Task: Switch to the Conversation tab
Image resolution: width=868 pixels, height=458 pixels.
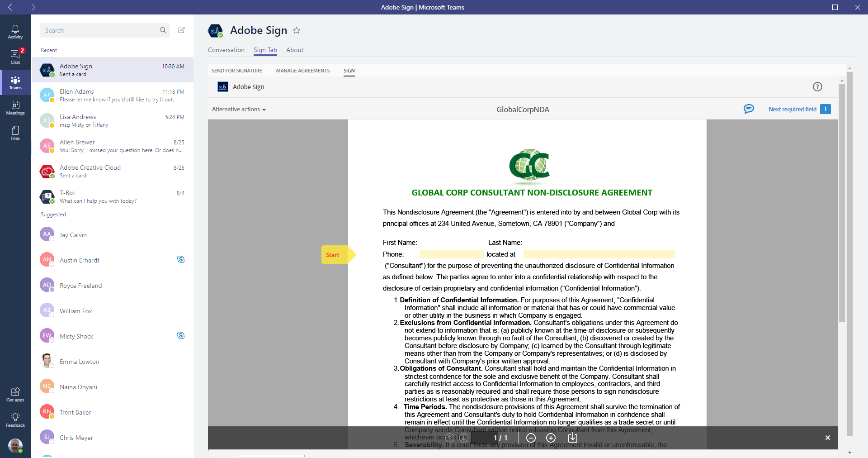Action: pos(226,50)
